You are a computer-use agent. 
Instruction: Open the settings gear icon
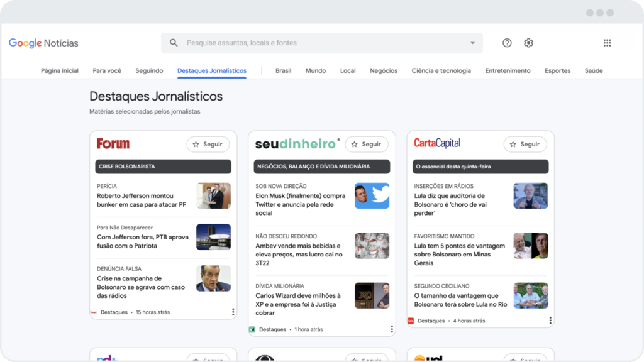click(x=528, y=43)
